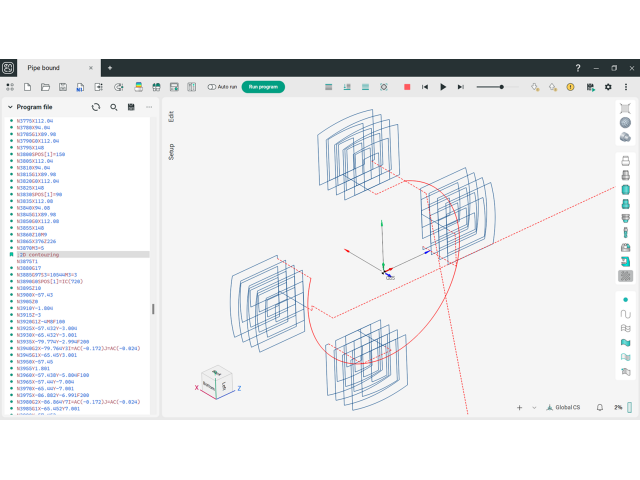Start simulation with the play button
Image resolution: width=640 pixels, height=480 pixels.
(443, 87)
